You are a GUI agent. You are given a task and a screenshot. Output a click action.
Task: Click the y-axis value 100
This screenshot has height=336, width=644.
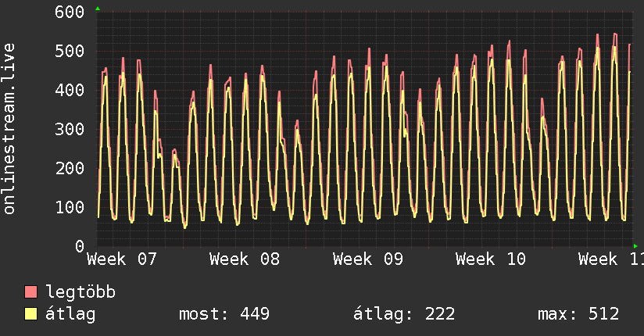click(70, 207)
